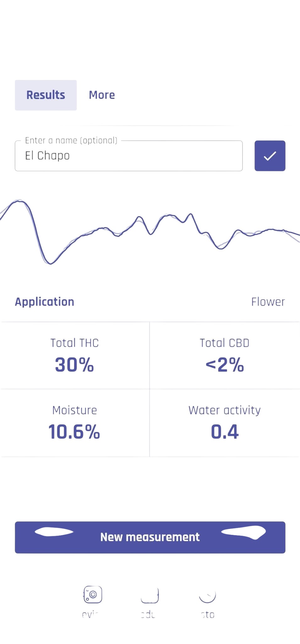Open the Device icon in bottom navigation

93,594
